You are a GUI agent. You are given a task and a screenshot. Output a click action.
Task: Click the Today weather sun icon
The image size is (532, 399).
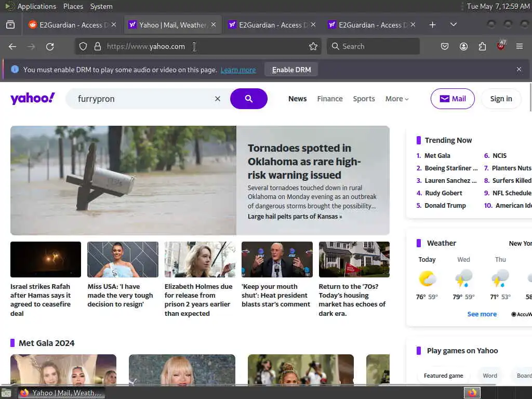point(427,278)
